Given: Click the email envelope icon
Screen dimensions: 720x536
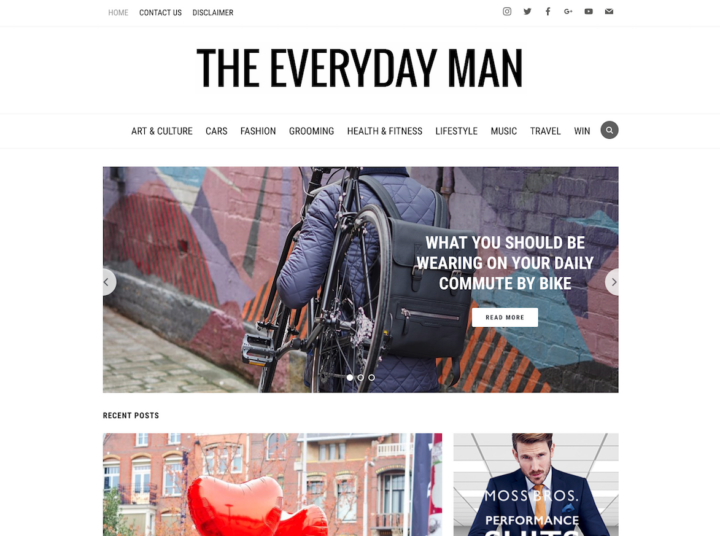Looking at the screenshot, I should pyautogui.click(x=609, y=11).
